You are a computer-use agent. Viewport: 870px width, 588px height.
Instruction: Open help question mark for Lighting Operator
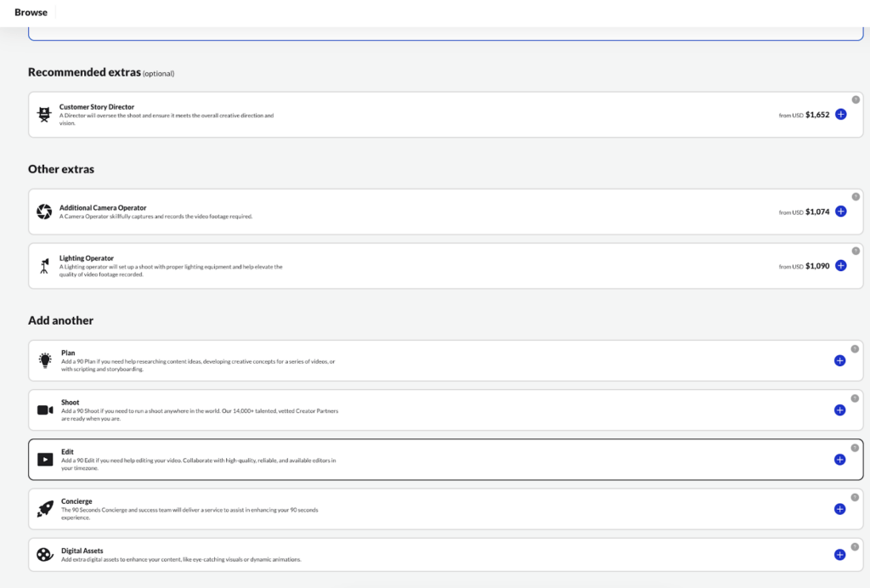(x=856, y=251)
